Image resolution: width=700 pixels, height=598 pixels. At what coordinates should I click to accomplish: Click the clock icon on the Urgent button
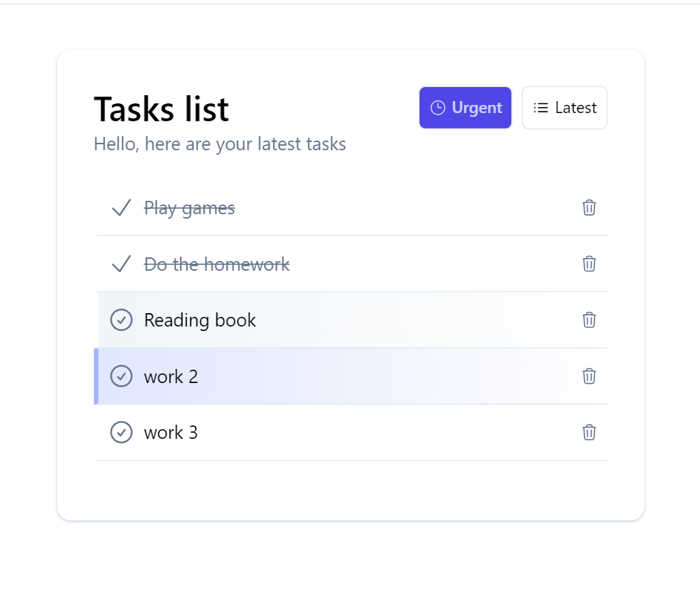(x=437, y=107)
